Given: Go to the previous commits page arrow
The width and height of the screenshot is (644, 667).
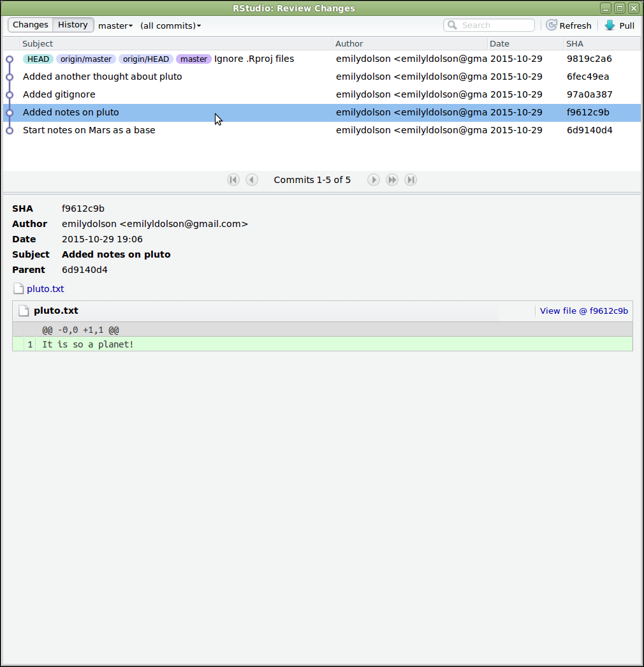Looking at the screenshot, I should (252, 180).
